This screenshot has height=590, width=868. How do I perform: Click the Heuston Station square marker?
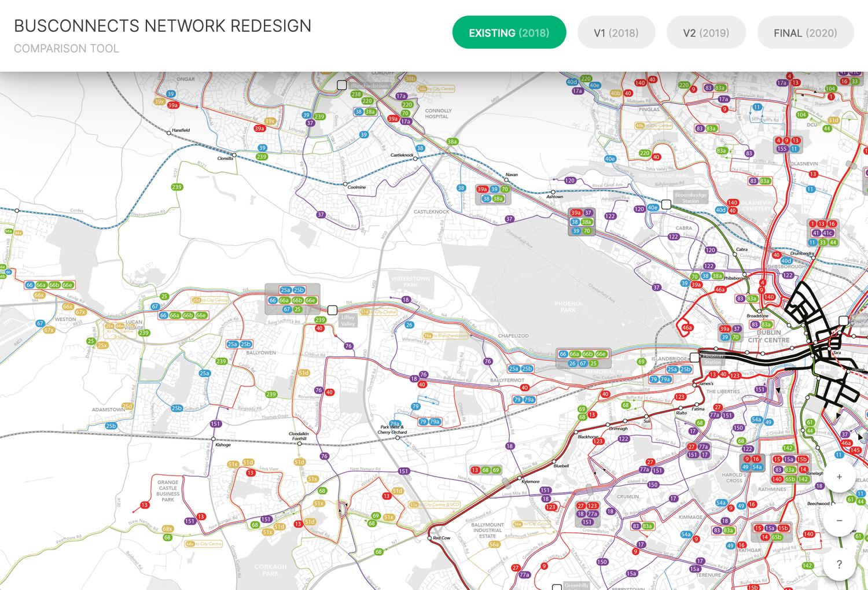(x=695, y=357)
